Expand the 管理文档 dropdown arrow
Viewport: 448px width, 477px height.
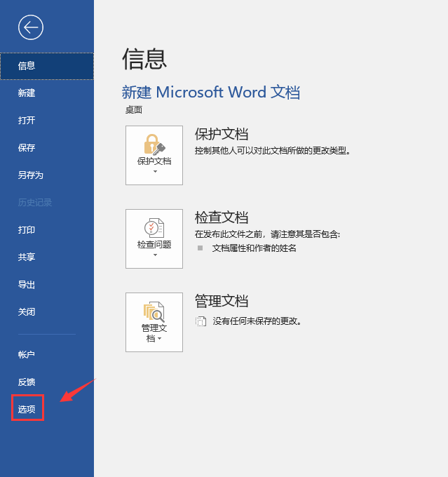tap(160, 338)
